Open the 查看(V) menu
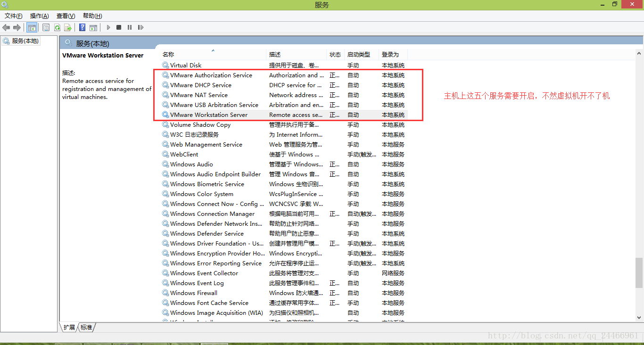 [66, 16]
